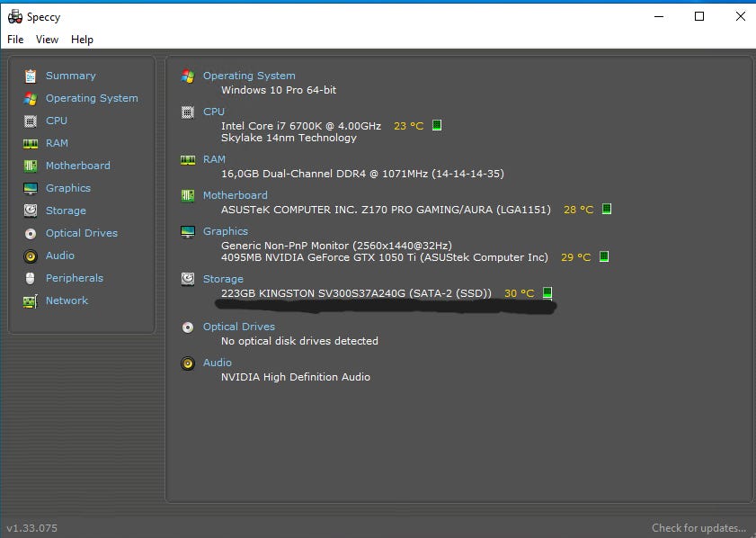Click the Motherboard heading link in summary

(235, 195)
